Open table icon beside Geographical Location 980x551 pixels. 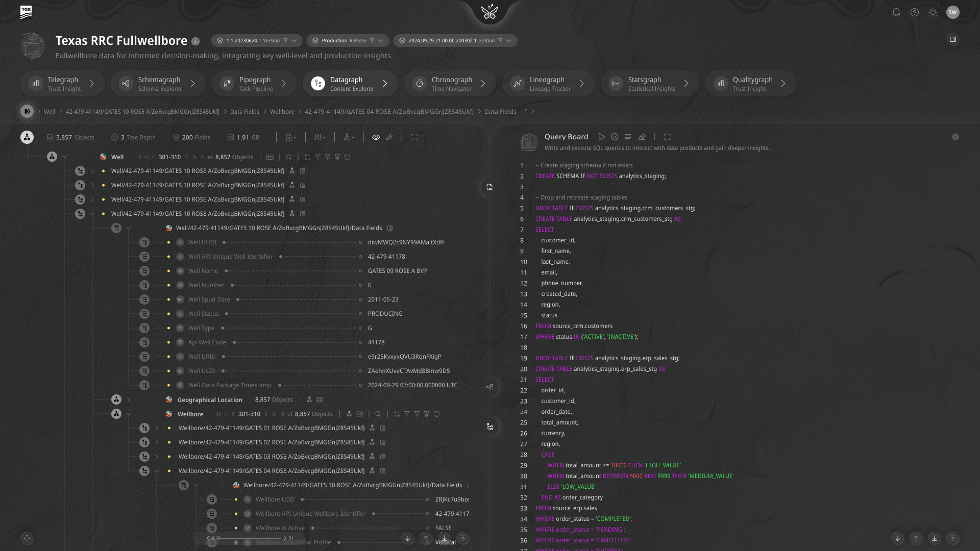coord(320,400)
